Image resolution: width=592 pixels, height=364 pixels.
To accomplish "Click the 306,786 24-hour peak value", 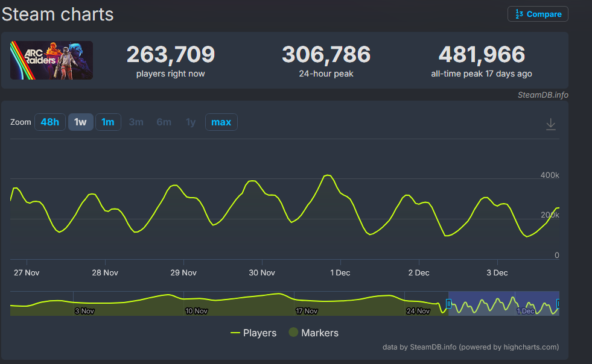I will pyautogui.click(x=326, y=54).
